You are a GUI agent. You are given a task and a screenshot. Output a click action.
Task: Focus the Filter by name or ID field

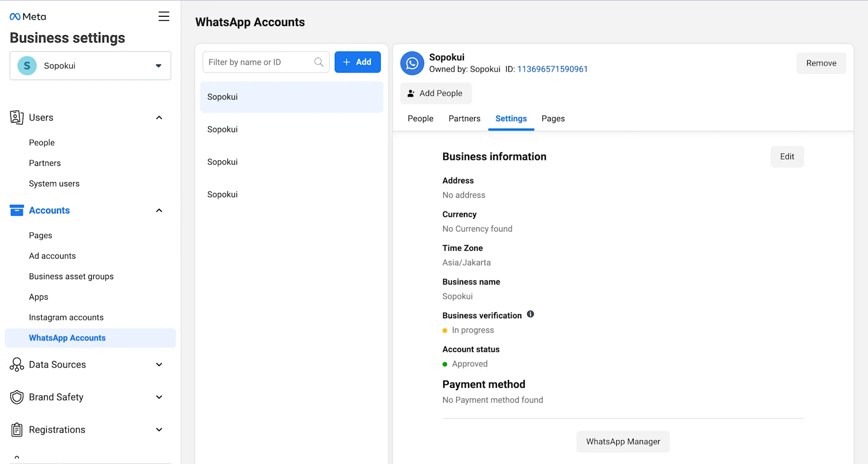(x=266, y=62)
